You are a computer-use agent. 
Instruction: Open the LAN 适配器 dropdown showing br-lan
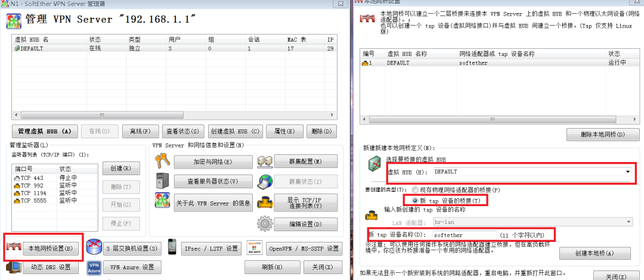(532, 222)
